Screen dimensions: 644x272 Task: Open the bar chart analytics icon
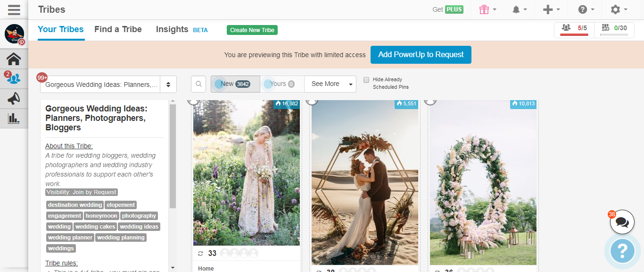pyautogui.click(x=14, y=118)
